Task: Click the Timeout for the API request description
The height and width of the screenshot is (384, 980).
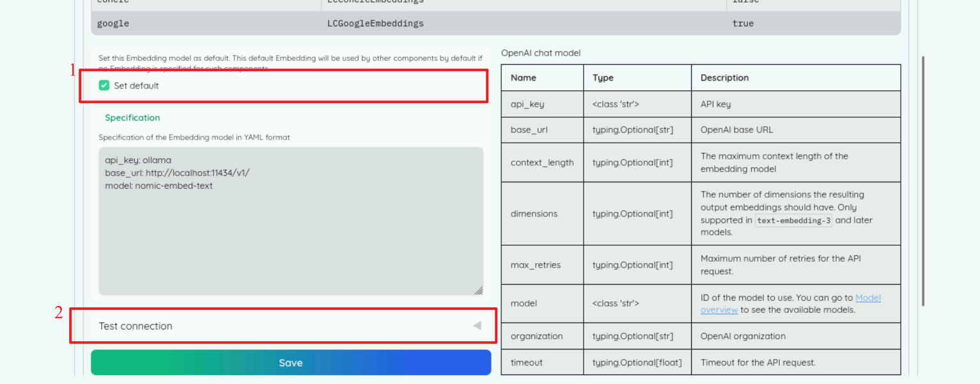Action: click(x=758, y=362)
